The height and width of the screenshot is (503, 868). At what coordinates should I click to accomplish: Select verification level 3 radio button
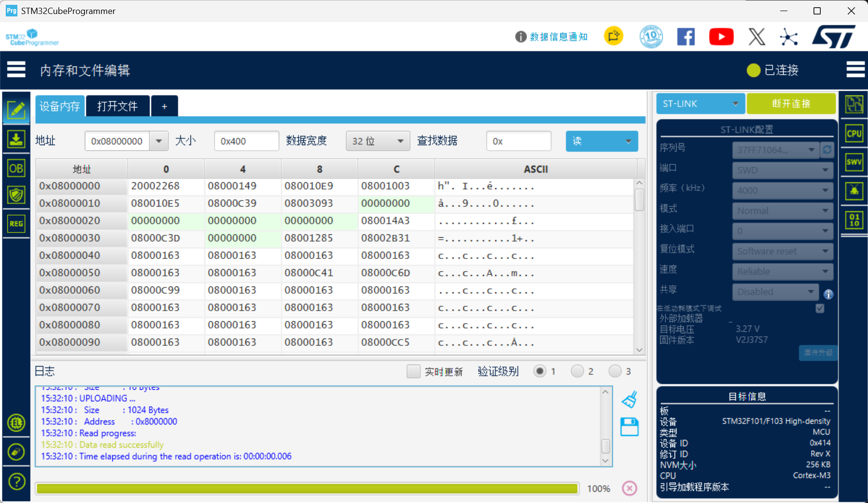click(x=615, y=371)
